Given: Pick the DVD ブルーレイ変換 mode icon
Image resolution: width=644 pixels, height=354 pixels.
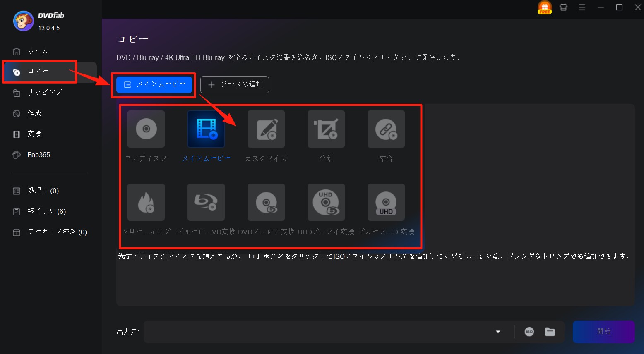Looking at the screenshot, I should tap(266, 202).
